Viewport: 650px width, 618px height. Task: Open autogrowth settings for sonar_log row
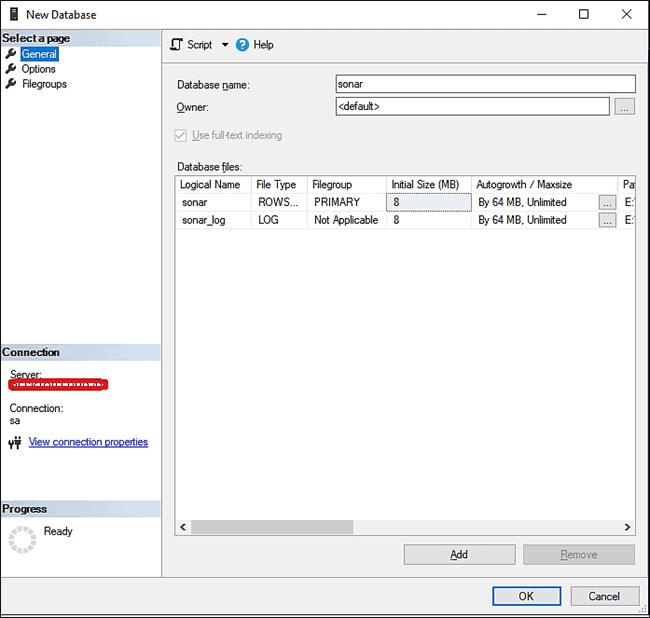[x=607, y=221]
